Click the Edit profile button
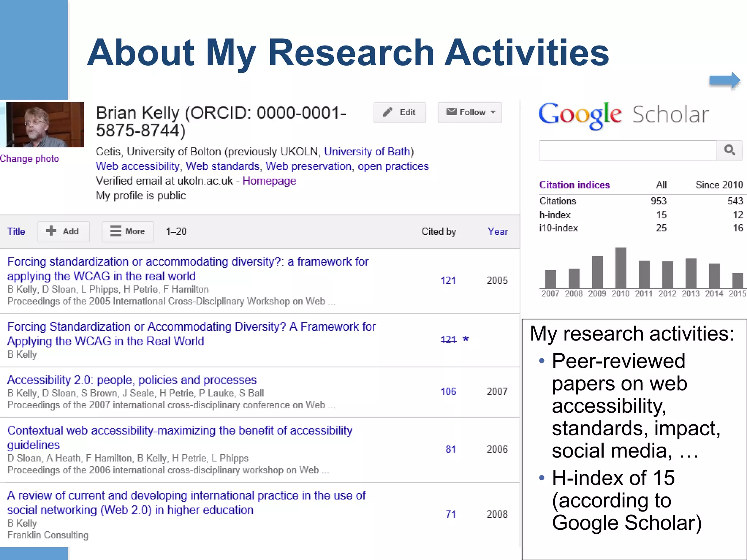Image resolution: width=747 pixels, height=560 pixels. (x=399, y=112)
